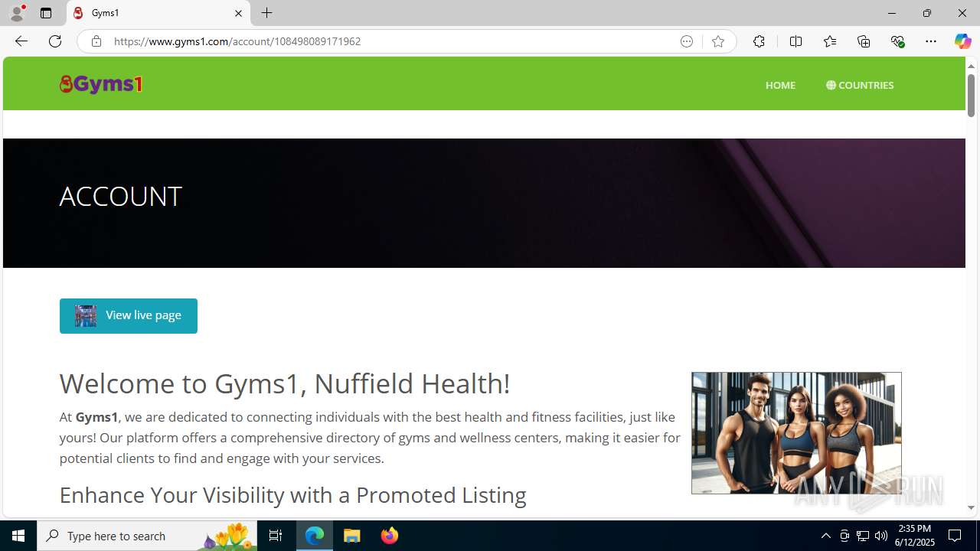Open the HOME navigation item

pyautogui.click(x=780, y=85)
